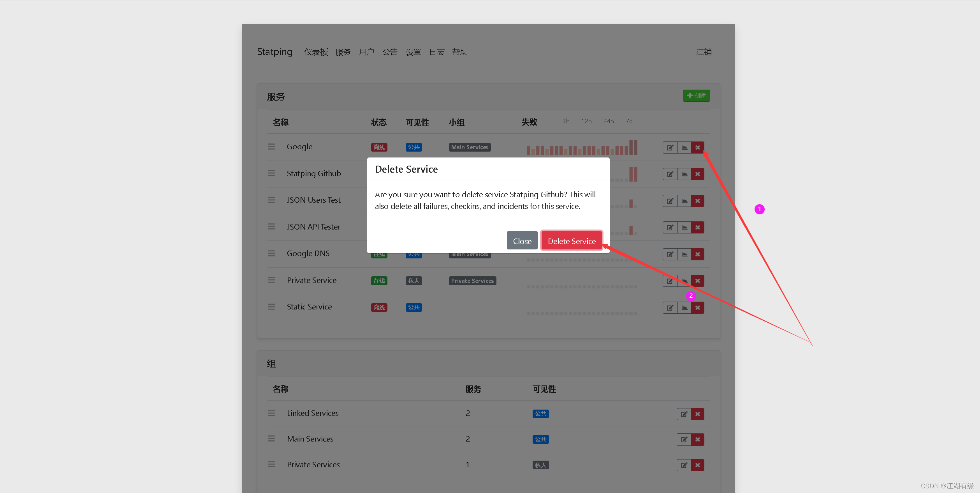Screen dimensions: 980x493
Task: Dismiss the dialog with Close
Action: [522, 241]
